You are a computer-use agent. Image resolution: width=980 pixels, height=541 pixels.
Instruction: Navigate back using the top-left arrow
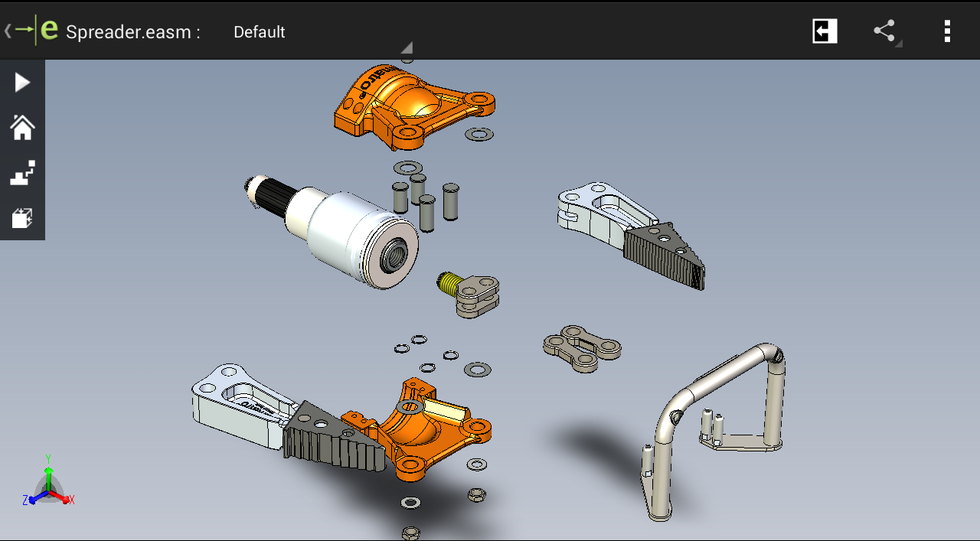coord(8,30)
